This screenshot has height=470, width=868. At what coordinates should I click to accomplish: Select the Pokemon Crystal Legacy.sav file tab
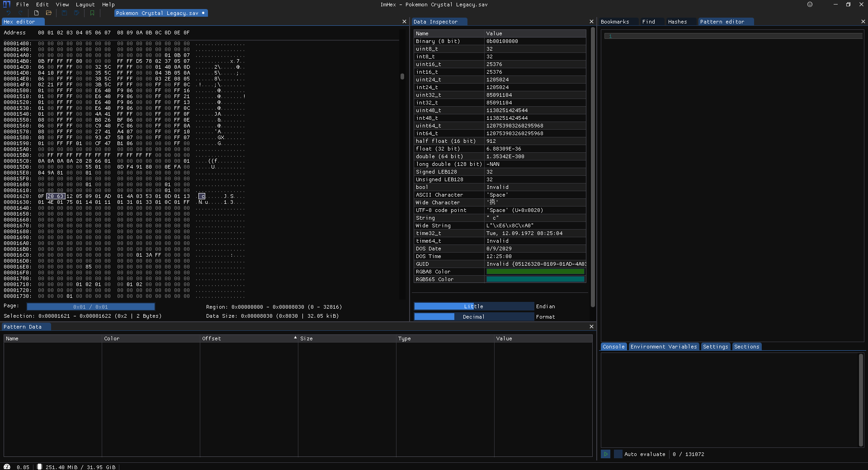(x=160, y=13)
